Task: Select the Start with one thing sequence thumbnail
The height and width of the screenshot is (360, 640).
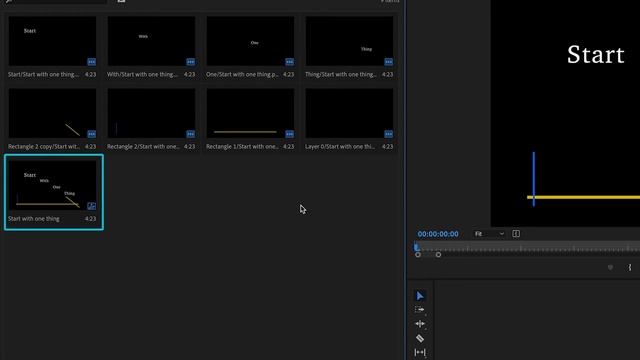Action: [52, 186]
